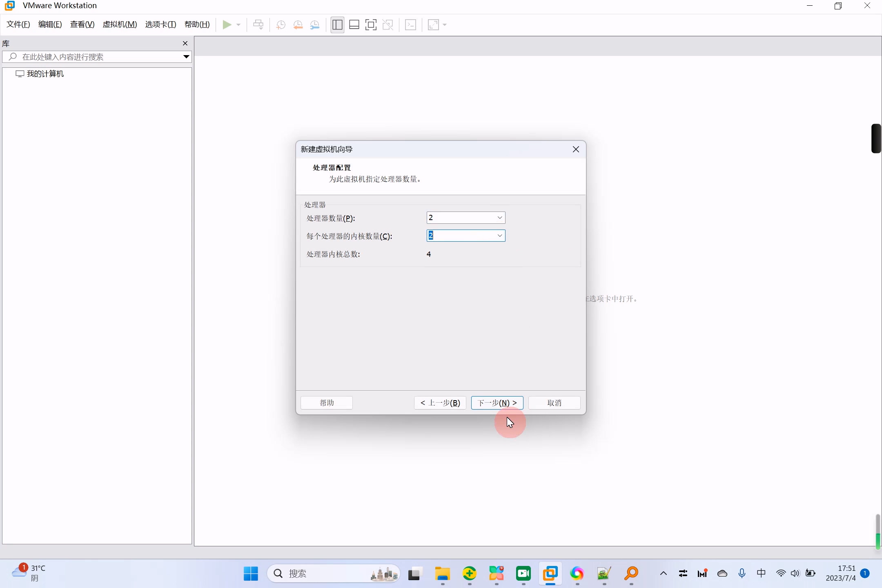882x588 pixels.
Task: Click the console view icon
Action: 410,25
